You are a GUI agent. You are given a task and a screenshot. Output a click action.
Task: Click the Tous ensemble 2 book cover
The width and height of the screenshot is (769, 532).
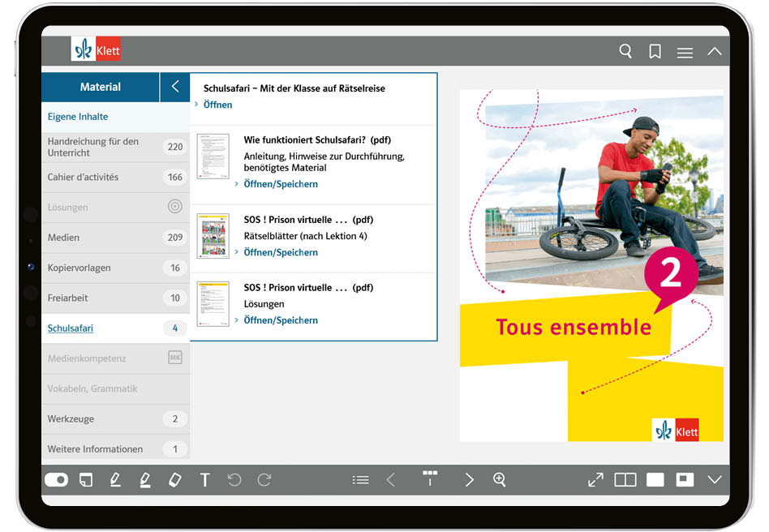click(x=591, y=265)
